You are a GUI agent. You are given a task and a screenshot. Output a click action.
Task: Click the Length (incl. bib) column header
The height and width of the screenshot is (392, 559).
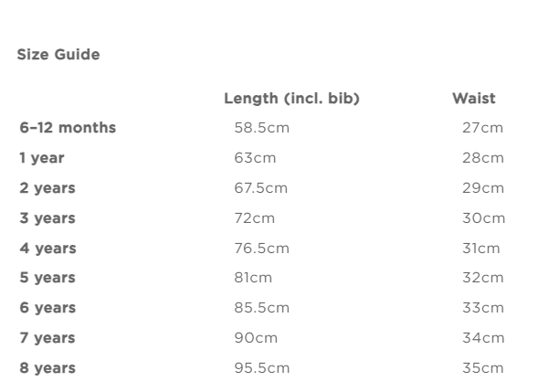pyautogui.click(x=291, y=99)
